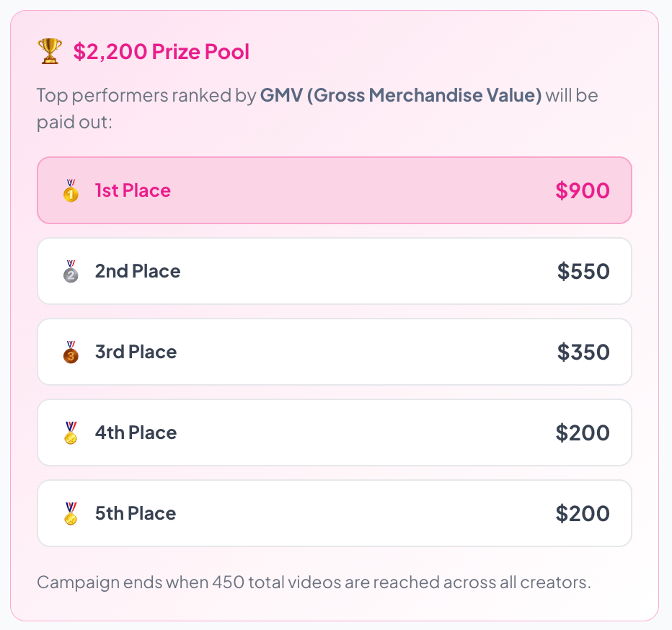The image size is (672, 630).
Task: Click the $900 first place prize amount
Action: 583,191
